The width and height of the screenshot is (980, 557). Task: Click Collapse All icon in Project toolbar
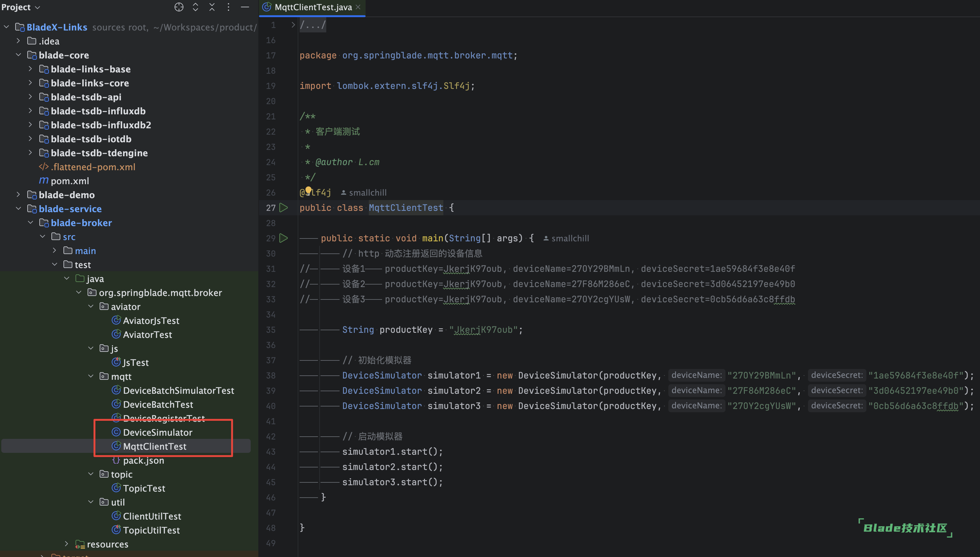coord(212,7)
